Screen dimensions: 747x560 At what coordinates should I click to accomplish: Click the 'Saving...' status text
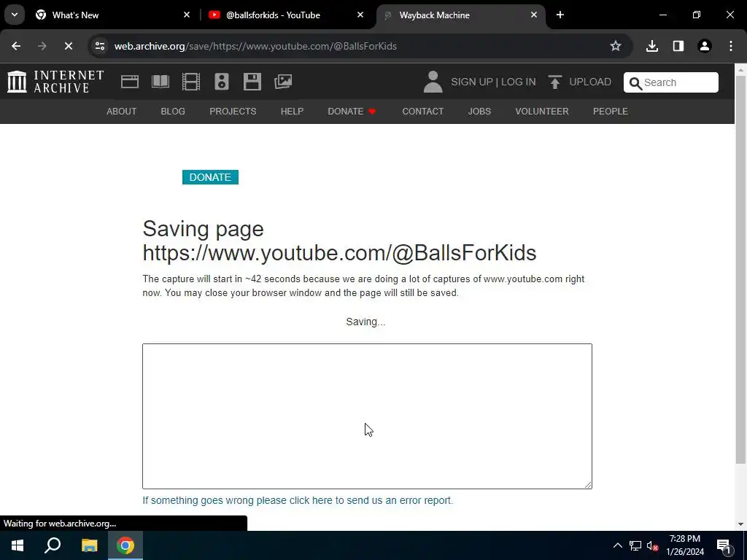[x=366, y=322]
